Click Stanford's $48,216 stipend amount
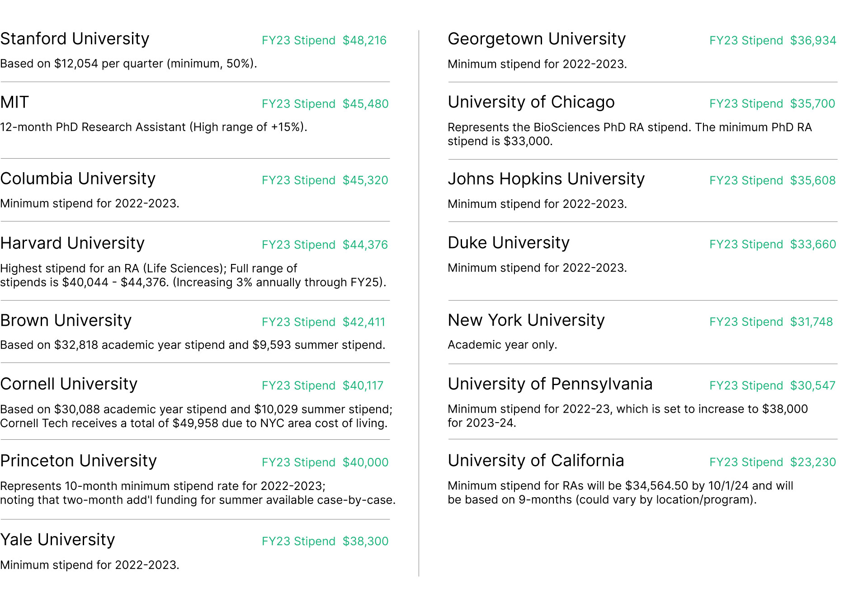The width and height of the screenshot is (868, 593). [x=364, y=41]
